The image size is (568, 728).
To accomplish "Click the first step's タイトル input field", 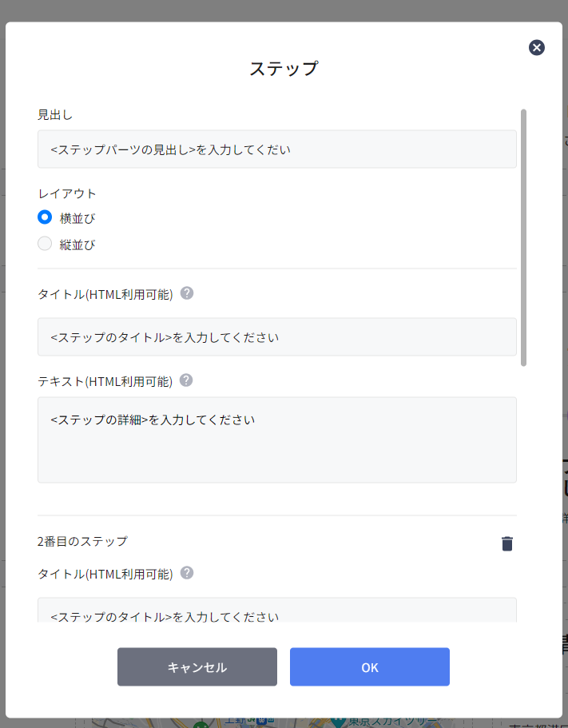I will click(x=276, y=337).
